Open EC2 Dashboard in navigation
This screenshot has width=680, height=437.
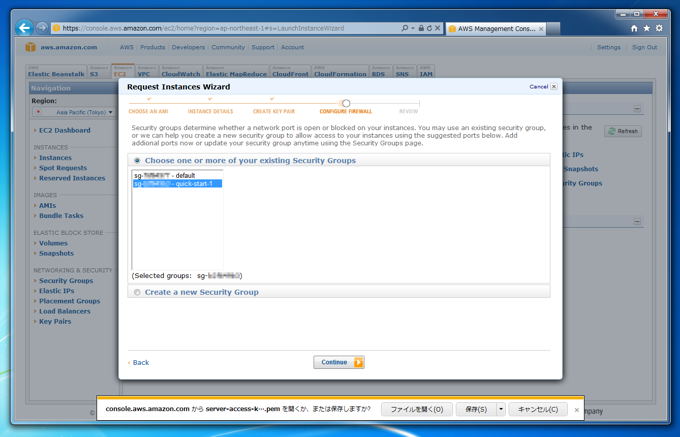pyautogui.click(x=65, y=130)
